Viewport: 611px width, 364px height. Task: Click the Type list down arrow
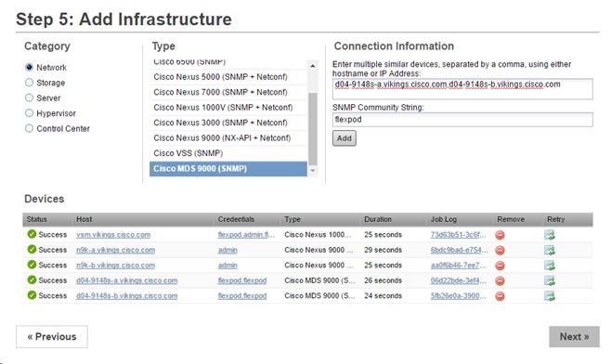313,171
